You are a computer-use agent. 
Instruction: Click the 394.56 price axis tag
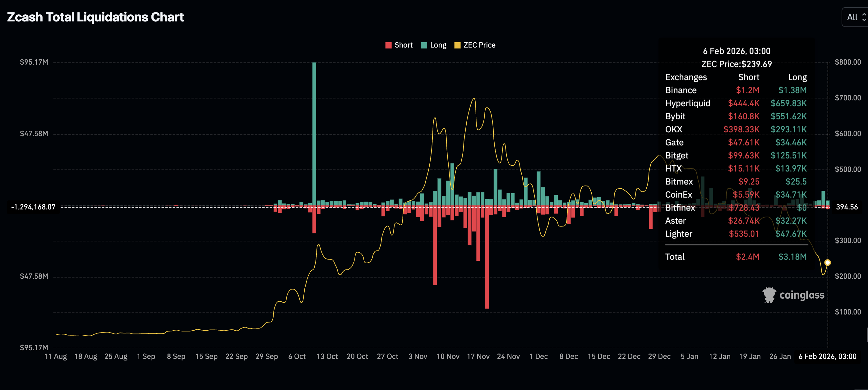(x=847, y=207)
